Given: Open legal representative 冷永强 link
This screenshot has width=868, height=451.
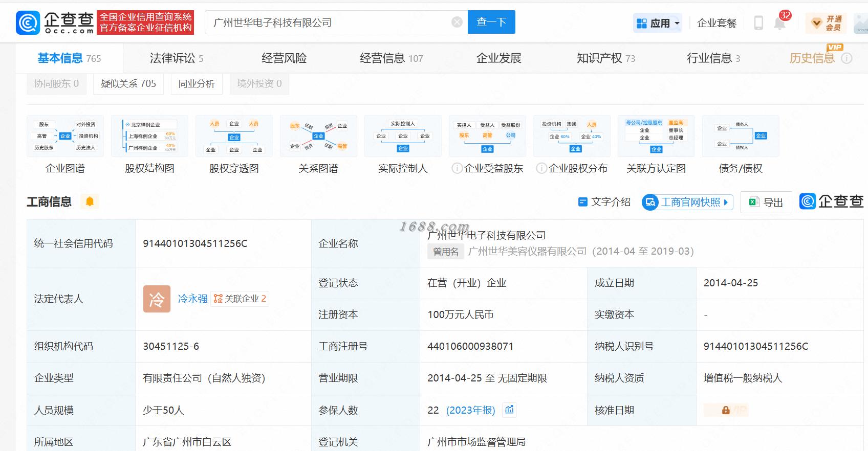Looking at the screenshot, I should (x=192, y=299).
